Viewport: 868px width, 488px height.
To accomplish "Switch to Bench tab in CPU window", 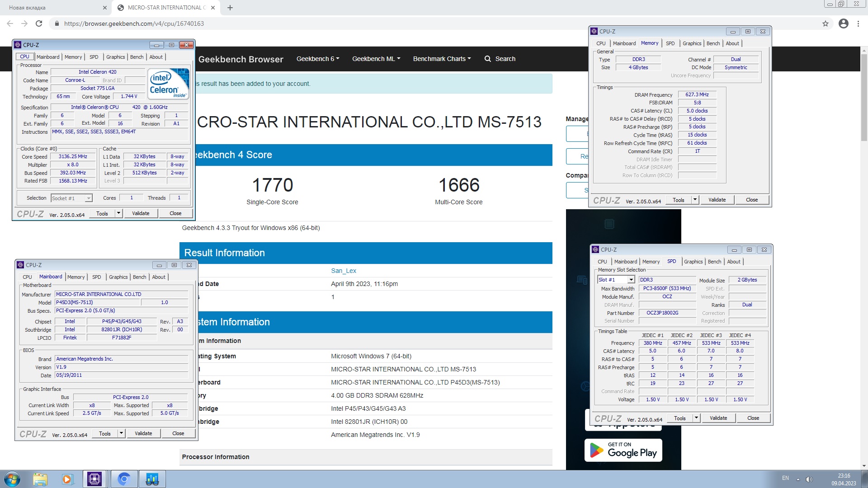I will tap(137, 57).
